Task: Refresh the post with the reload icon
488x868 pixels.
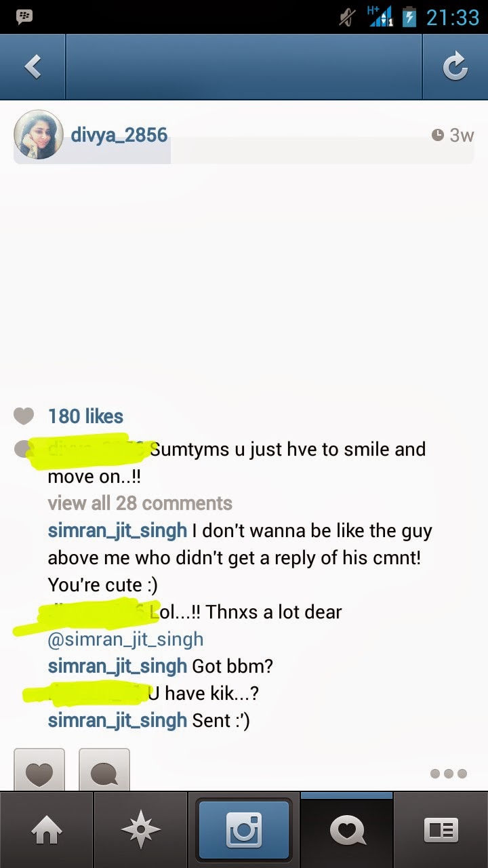Action: [x=455, y=66]
